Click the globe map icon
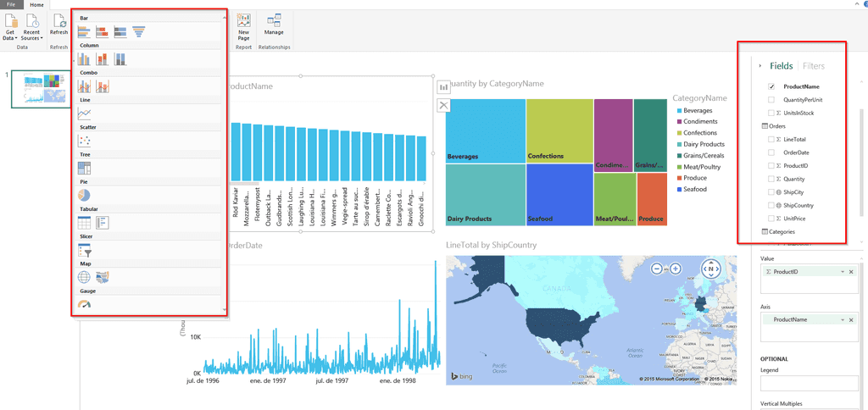Viewport: 868px width, 410px height. click(x=84, y=277)
